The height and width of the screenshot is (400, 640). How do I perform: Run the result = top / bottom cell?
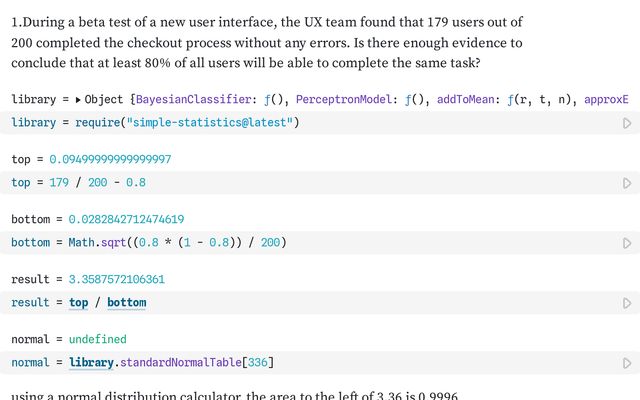[x=627, y=303]
